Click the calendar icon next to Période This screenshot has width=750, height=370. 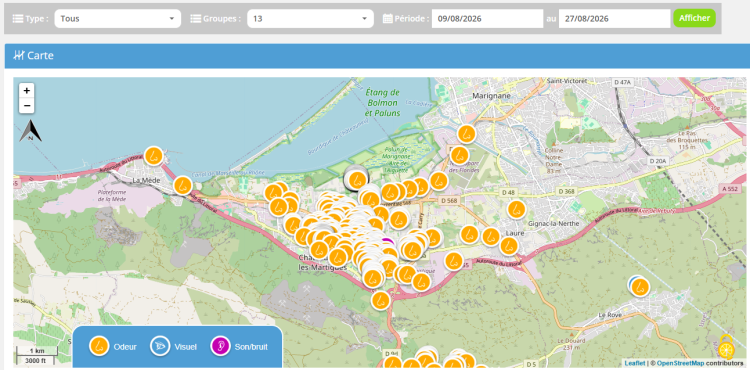pos(388,19)
